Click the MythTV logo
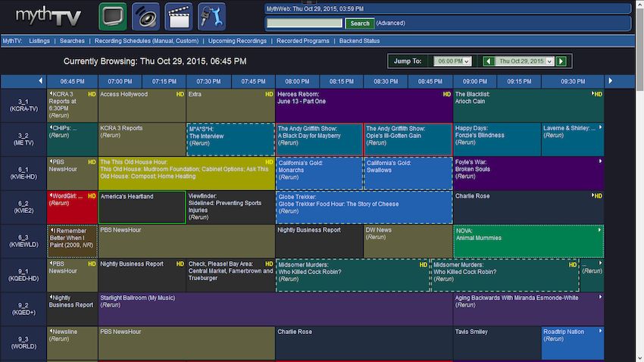The height and width of the screenshot is (362, 644). pyautogui.click(x=48, y=17)
